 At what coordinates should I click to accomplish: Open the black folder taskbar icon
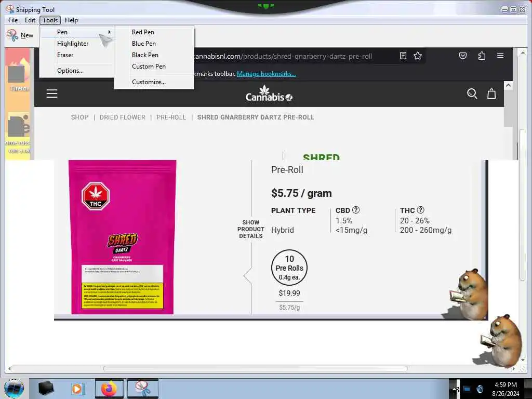point(46,389)
